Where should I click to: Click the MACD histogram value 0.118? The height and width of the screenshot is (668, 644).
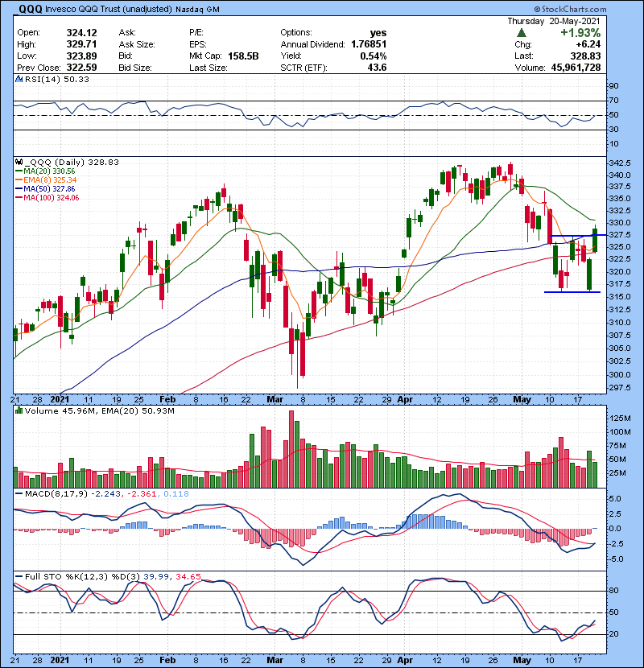pos(176,494)
